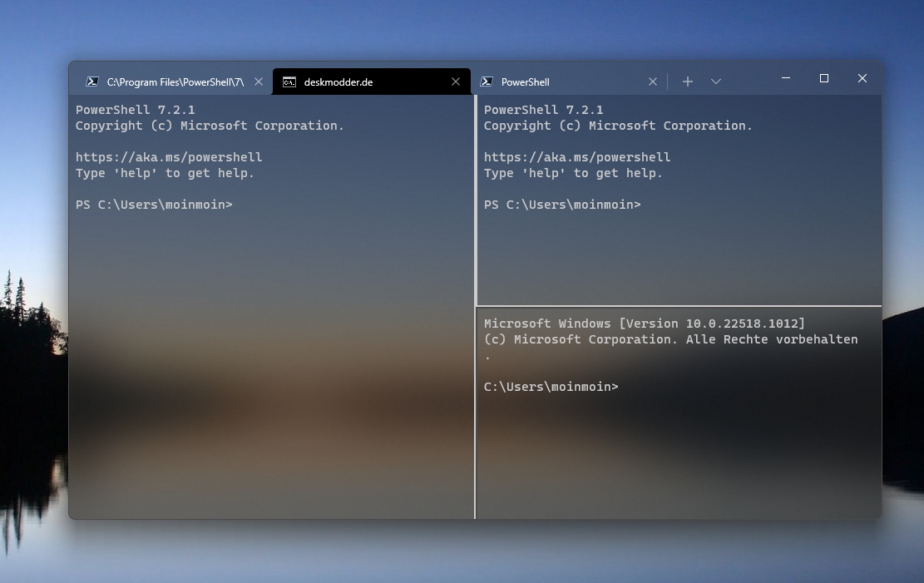Viewport: 924px width, 583px height.
Task: Open the https://aka.ms/powershell link in the left pane
Action: (x=169, y=157)
